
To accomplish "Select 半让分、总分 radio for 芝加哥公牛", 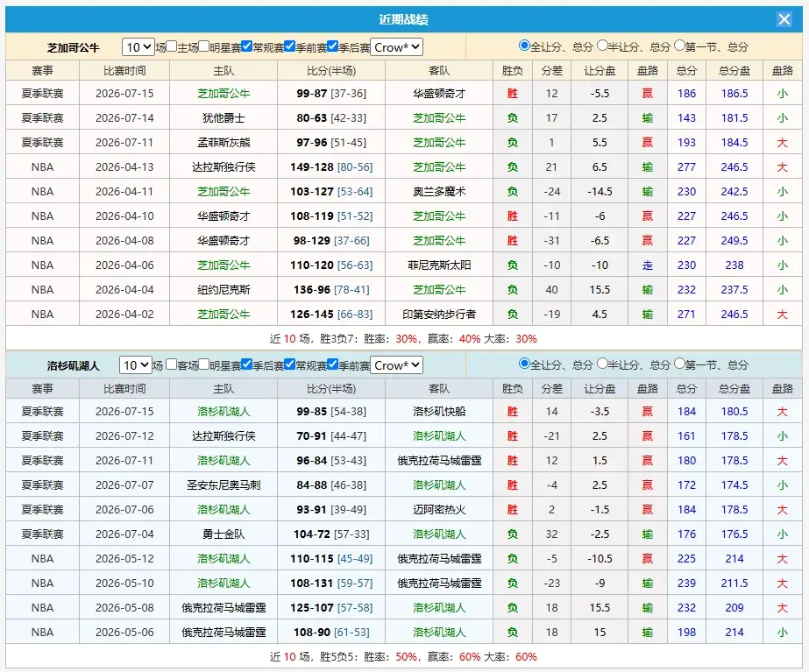I will [602, 46].
